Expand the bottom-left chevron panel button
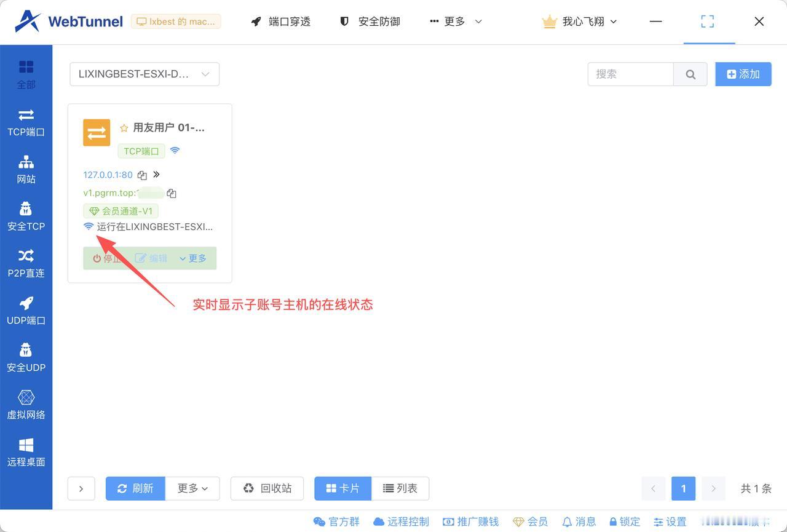 point(81,488)
